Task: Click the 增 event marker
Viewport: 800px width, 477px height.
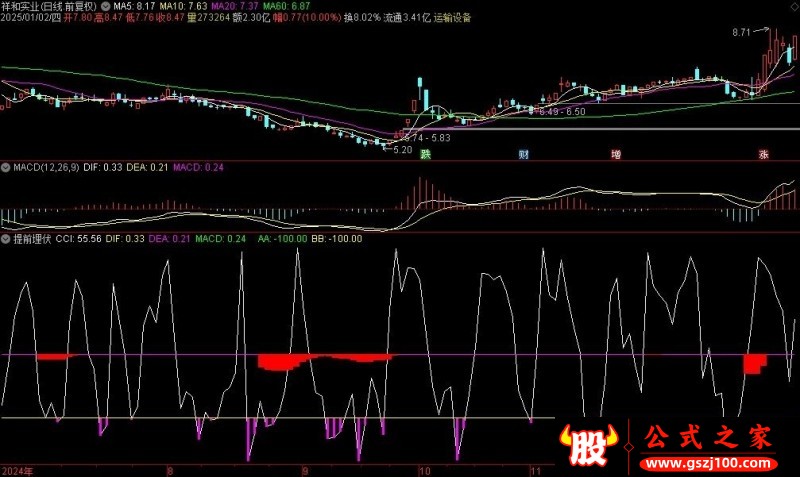Action: [616, 154]
